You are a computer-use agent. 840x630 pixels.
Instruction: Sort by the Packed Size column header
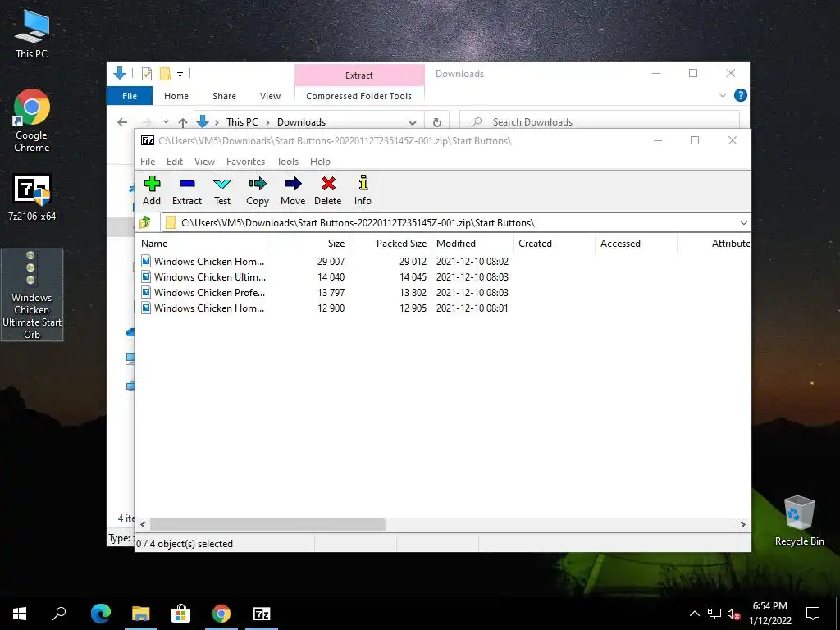[x=390, y=243]
